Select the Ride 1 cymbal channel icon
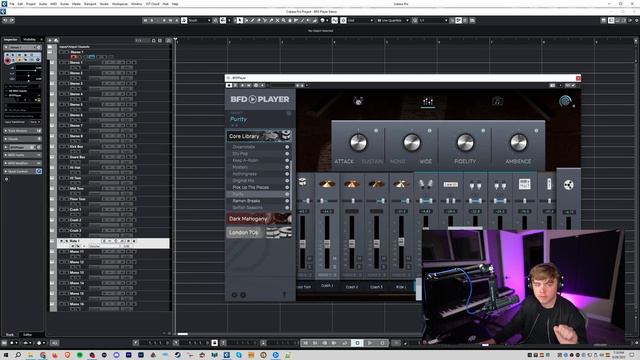The image size is (640, 360). pyautogui.click(x=401, y=184)
